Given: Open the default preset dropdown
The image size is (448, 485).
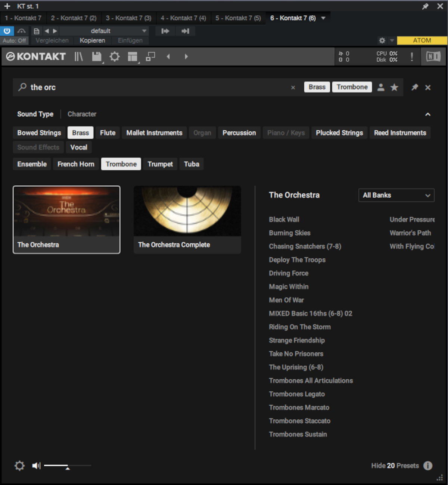Looking at the screenshot, I should point(104,31).
